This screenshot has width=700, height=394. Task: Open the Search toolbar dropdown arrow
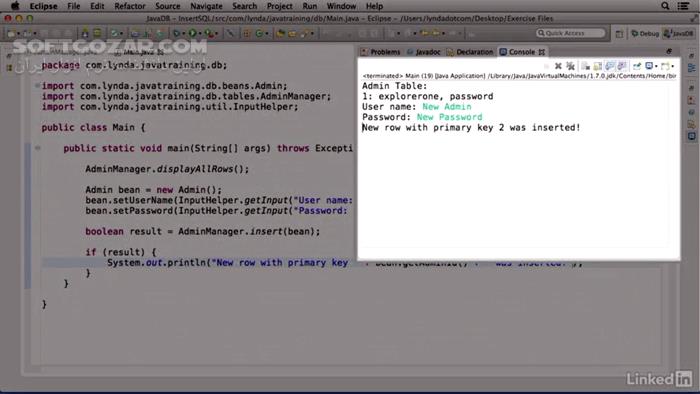coord(312,33)
